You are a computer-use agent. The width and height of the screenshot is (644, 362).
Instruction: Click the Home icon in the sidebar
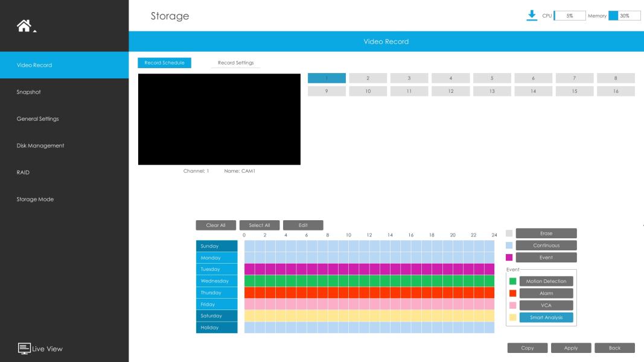click(24, 26)
